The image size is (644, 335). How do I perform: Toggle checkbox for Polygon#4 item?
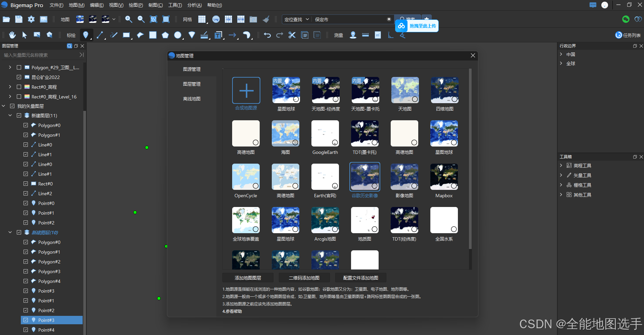[x=26, y=281]
